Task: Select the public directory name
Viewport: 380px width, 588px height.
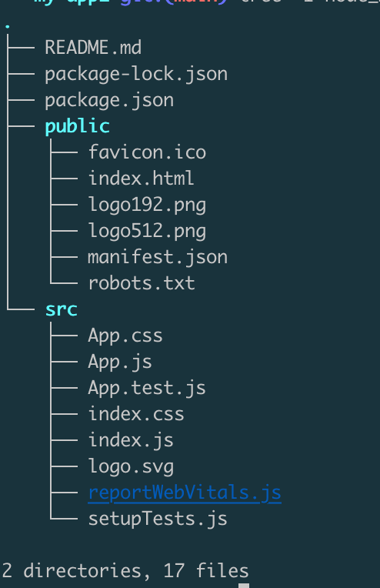Action: click(77, 126)
